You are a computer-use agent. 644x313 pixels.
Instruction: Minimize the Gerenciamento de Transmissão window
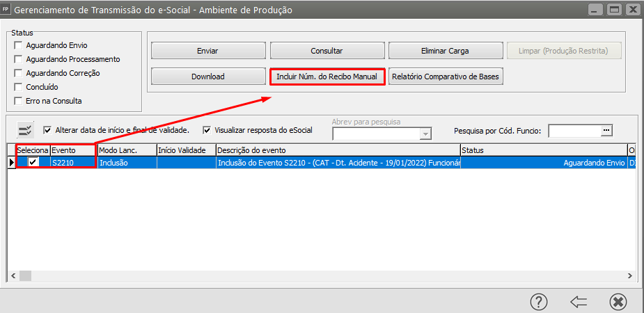594,9
